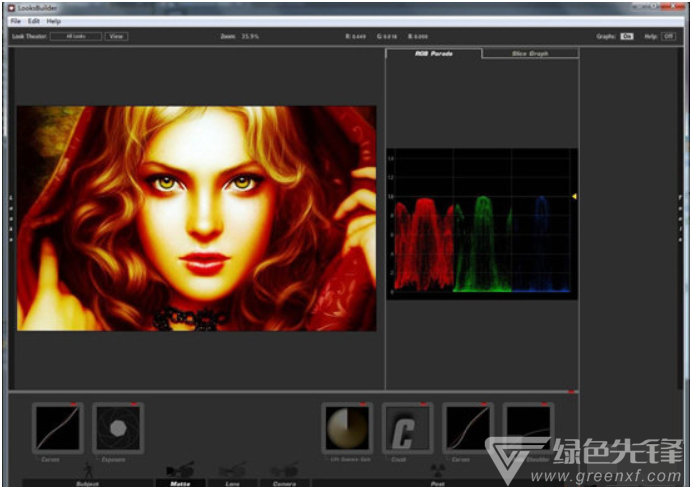The width and height of the screenshot is (692, 490).
Task: Switch to the RGB Parade tab
Action: click(434, 53)
